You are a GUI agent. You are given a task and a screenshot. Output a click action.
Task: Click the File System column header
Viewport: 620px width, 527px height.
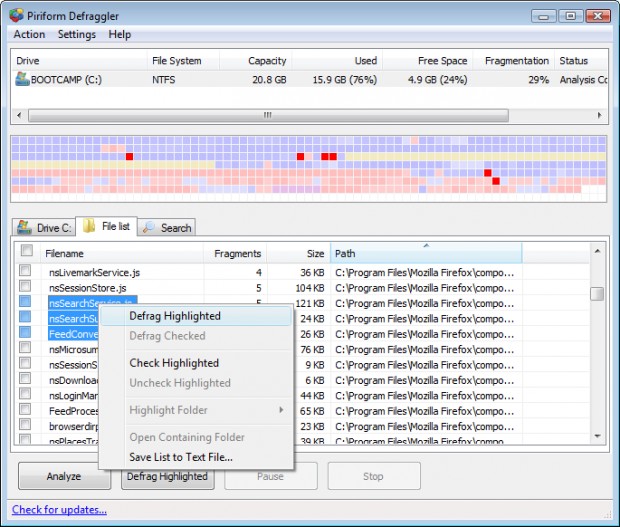pos(183,61)
